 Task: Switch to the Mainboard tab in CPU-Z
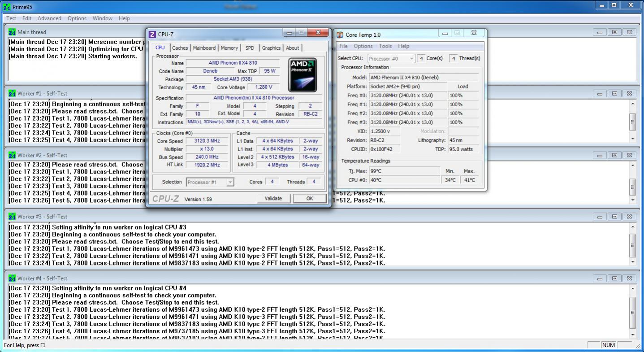[x=204, y=48]
